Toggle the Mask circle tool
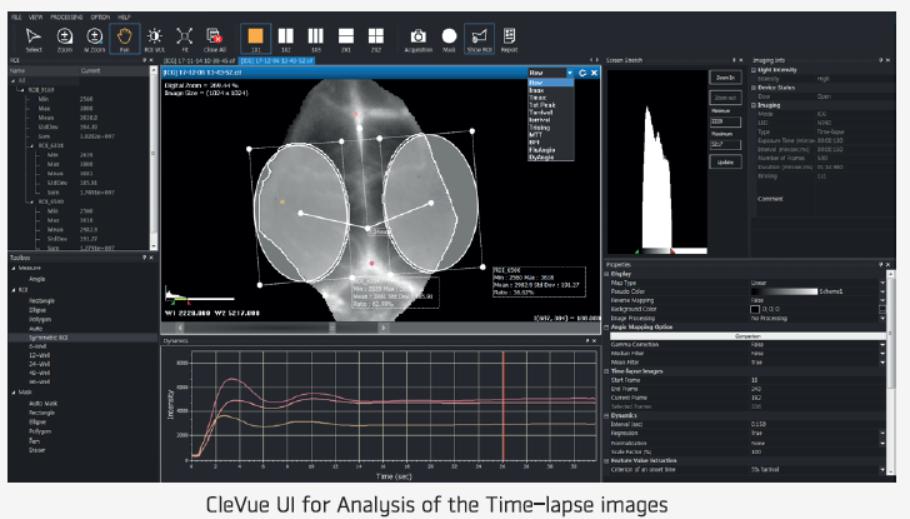Viewport: 910px width, 519px height. (449, 37)
